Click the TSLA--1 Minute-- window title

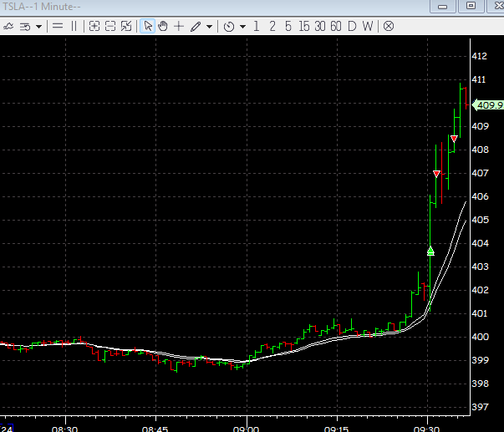[42, 7]
